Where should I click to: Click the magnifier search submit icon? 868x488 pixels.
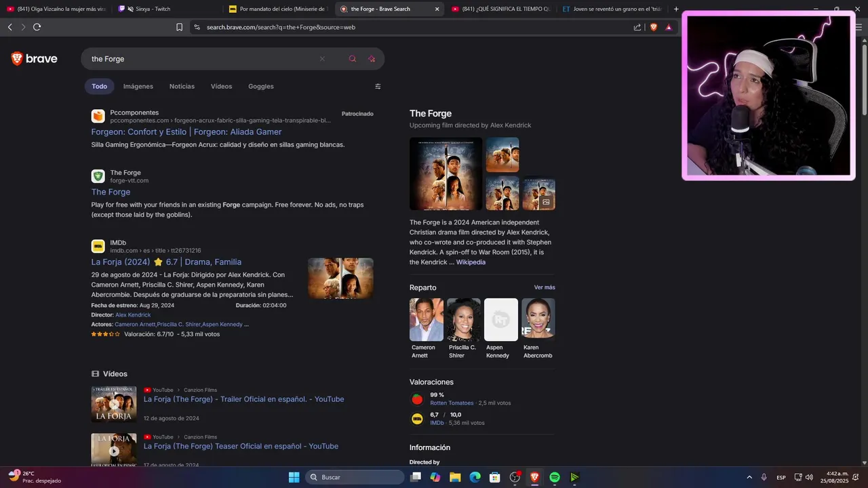352,59
